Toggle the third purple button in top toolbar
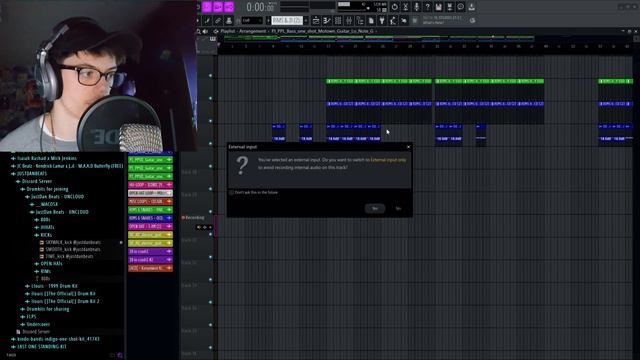This screenshot has height=360, width=640. [229, 7]
